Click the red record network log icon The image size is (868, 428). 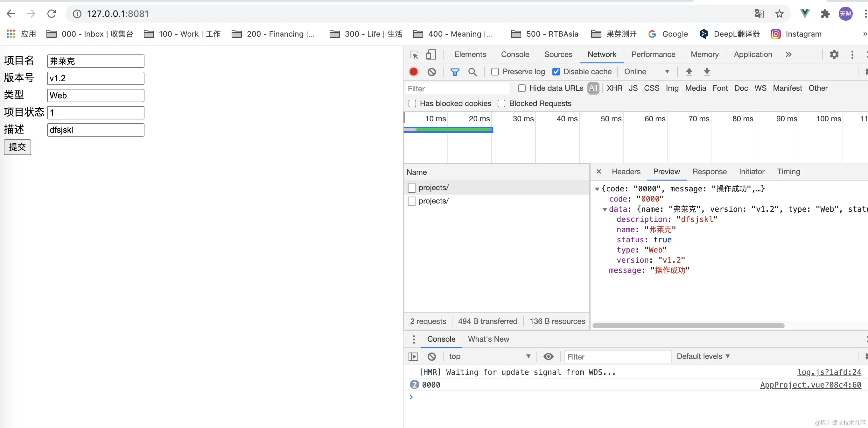tap(413, 72)
